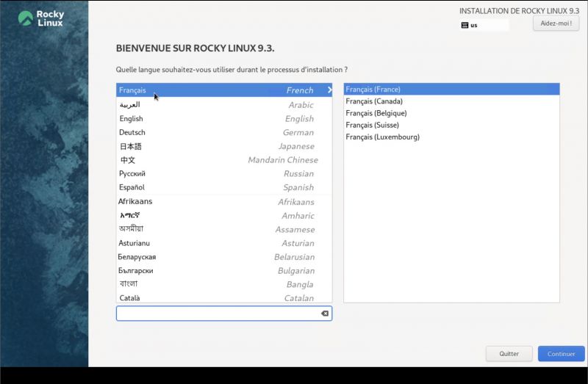Clear the language search field
The width and height of the screenshot is (588, 384).
tap(324, 314)
